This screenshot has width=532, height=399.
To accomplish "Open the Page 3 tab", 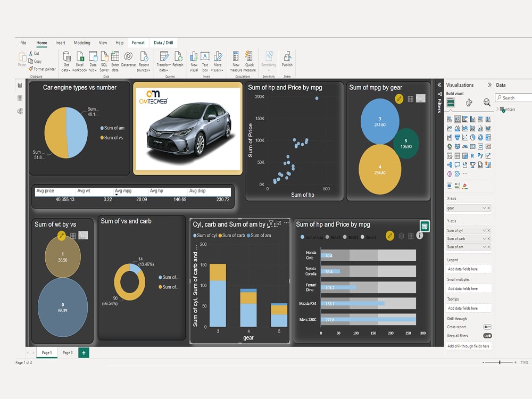I will click(x=68, y=352).
